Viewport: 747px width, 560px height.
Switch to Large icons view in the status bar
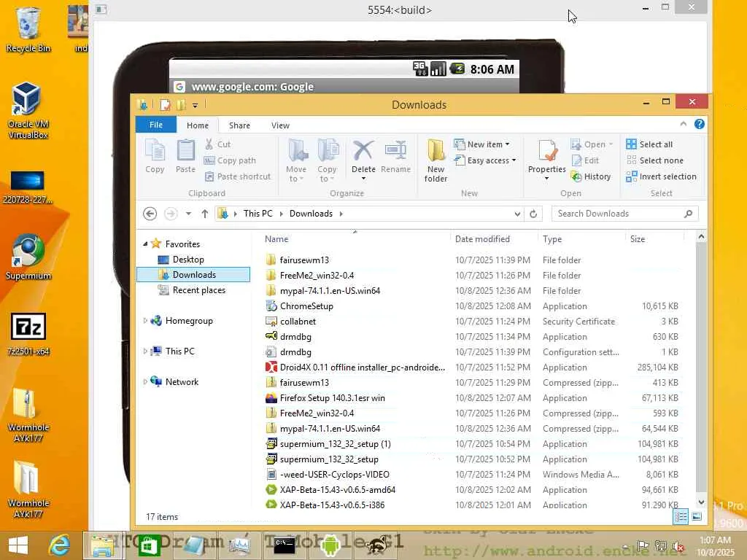pyautogui.click(x=697, y=517)
